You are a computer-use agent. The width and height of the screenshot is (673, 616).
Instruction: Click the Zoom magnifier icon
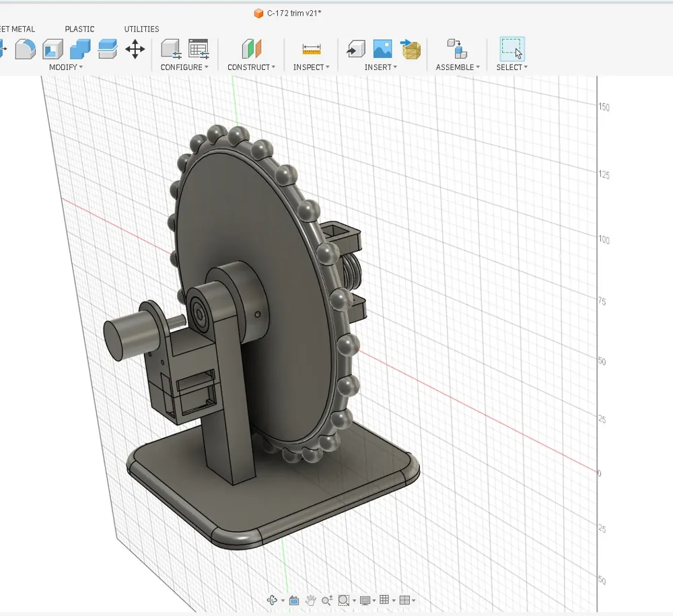click(327, 600)
